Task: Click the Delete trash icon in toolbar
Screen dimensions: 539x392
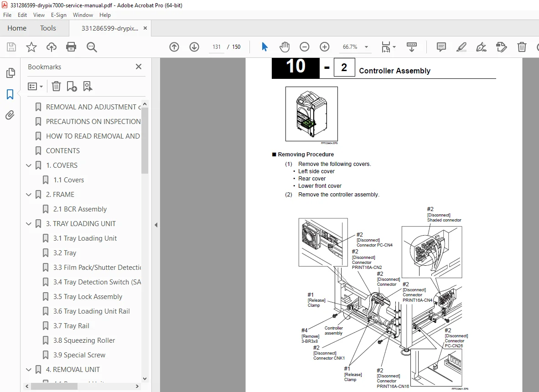Action: click(522, 47)
